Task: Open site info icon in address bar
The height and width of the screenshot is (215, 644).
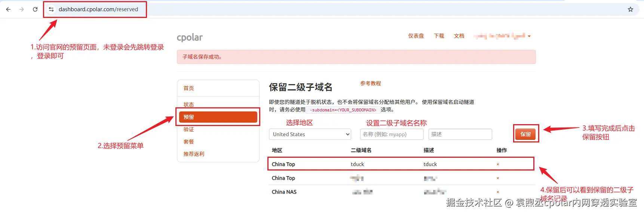Action: pos(51,9)
